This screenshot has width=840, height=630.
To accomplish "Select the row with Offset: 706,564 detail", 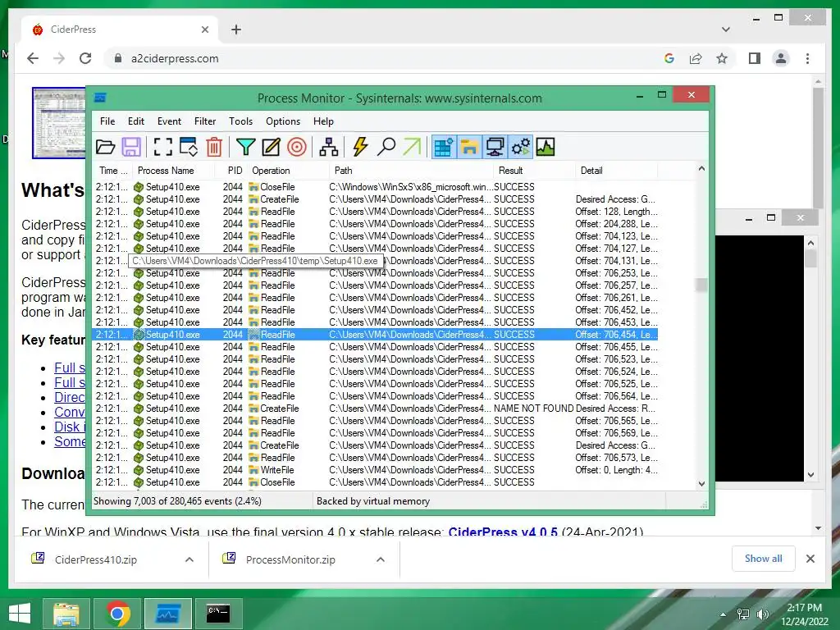I will click(376, 396).
